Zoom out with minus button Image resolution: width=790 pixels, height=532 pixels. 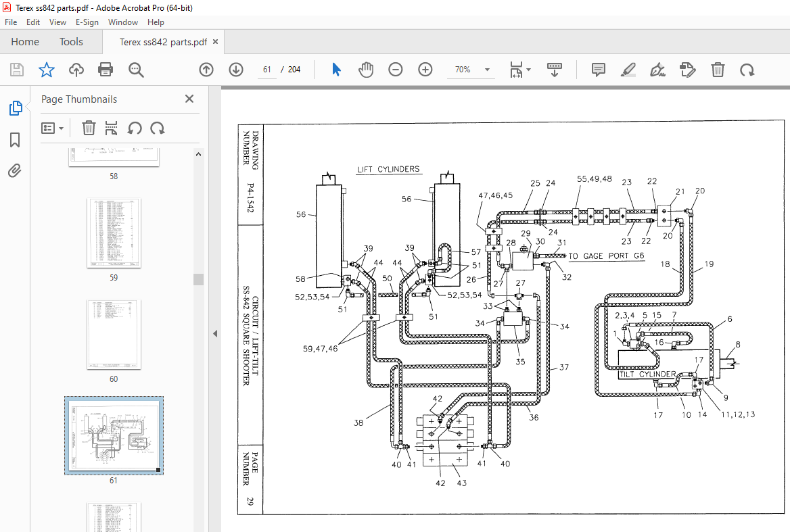pyautogui.click(x=396, y=70)
